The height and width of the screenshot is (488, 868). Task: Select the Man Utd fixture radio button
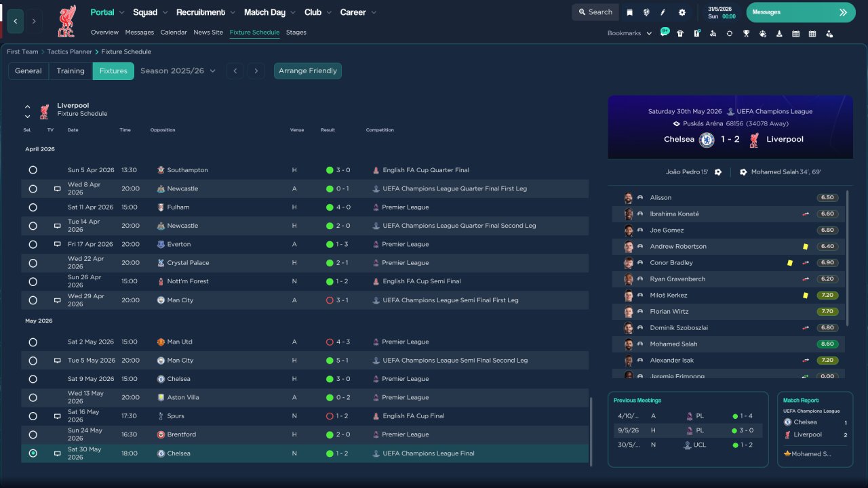click(33, 342)
